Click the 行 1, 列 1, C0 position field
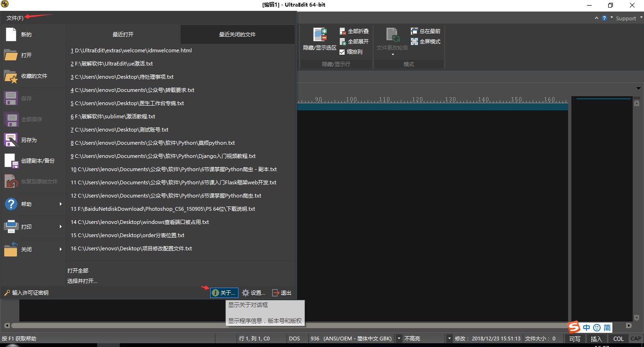This screenshot has width=644, height=347. point(255,339)
